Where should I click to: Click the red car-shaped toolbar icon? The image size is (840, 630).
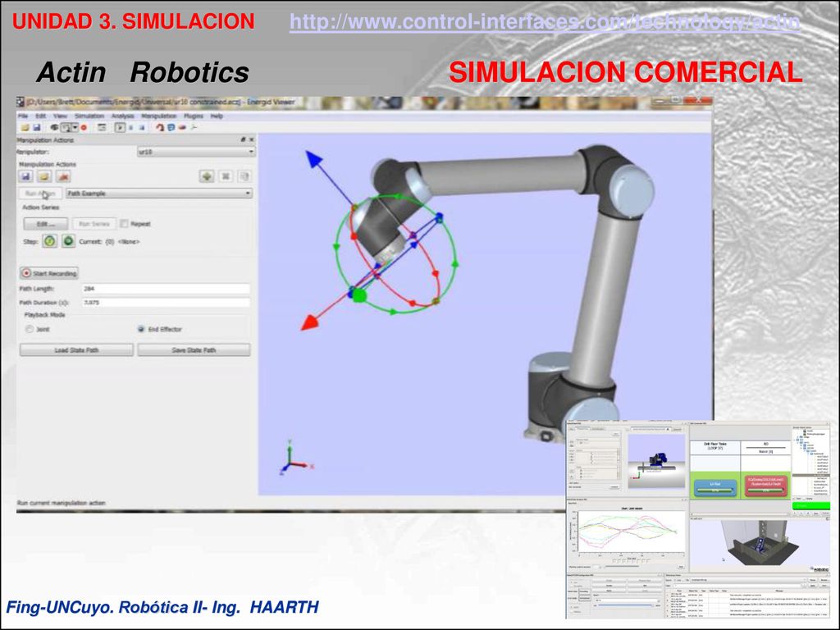tap(182, 127)
